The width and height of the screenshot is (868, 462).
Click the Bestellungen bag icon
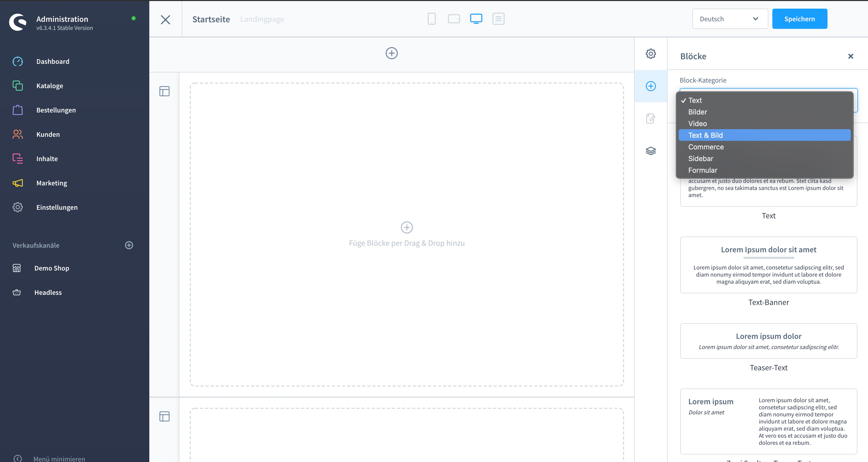[17, 110]
